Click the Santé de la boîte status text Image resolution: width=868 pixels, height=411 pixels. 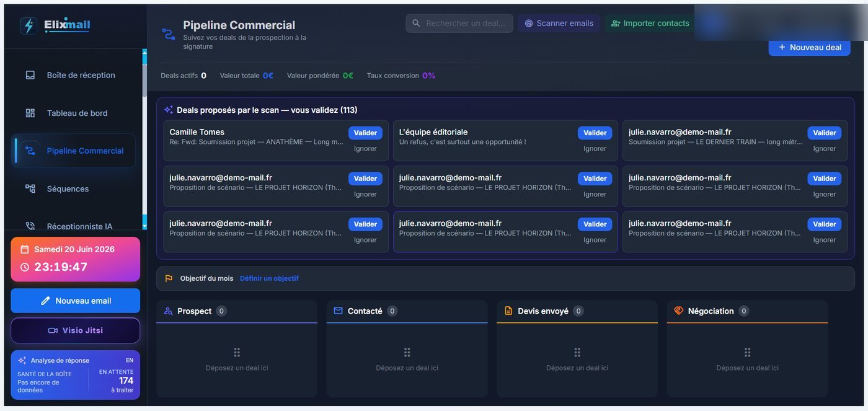pyautogui.click(x=45, y=382)
